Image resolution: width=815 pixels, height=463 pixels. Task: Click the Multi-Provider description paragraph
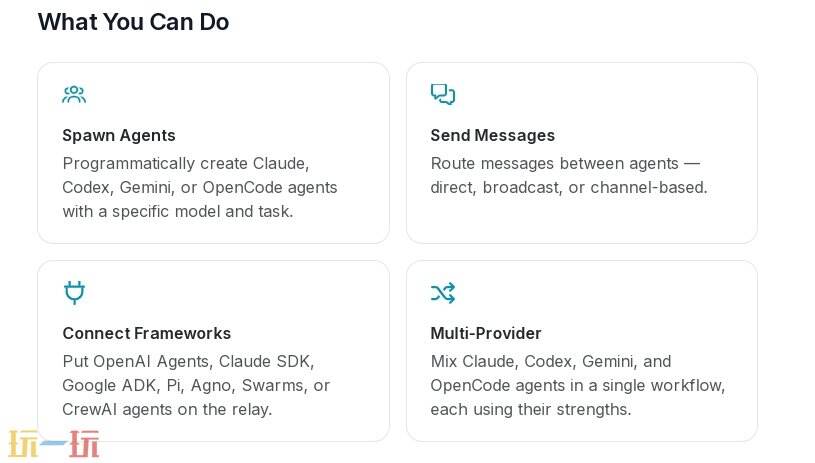(x=578, y=385)
